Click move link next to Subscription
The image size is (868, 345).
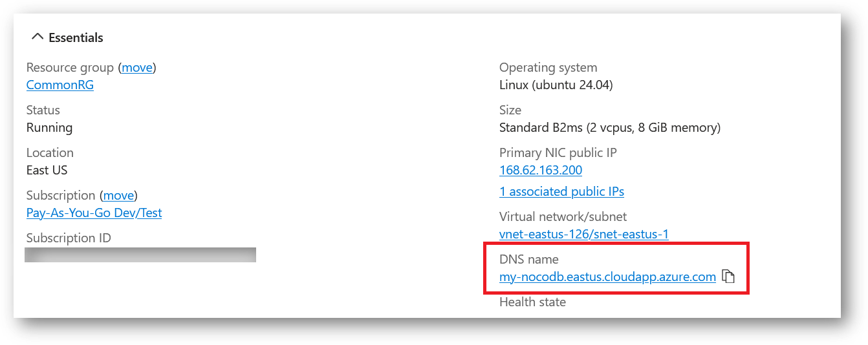(119, 195)
